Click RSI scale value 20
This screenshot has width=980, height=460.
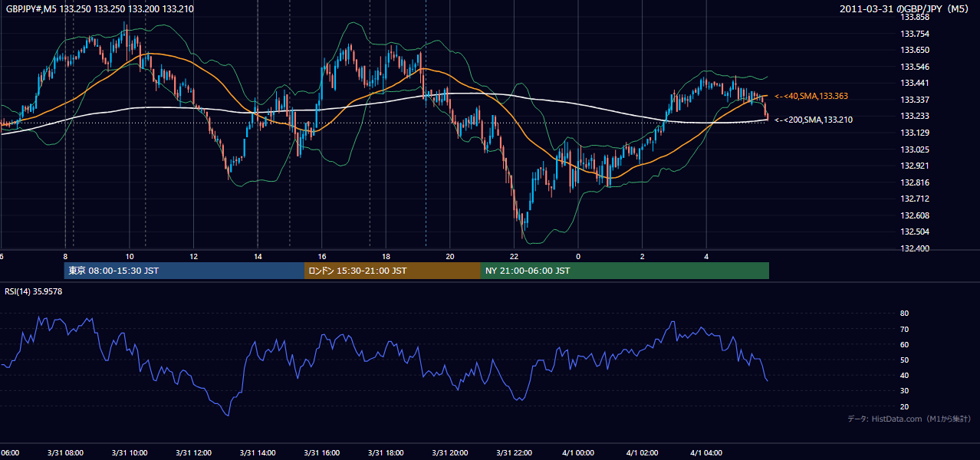click(904, 406)
